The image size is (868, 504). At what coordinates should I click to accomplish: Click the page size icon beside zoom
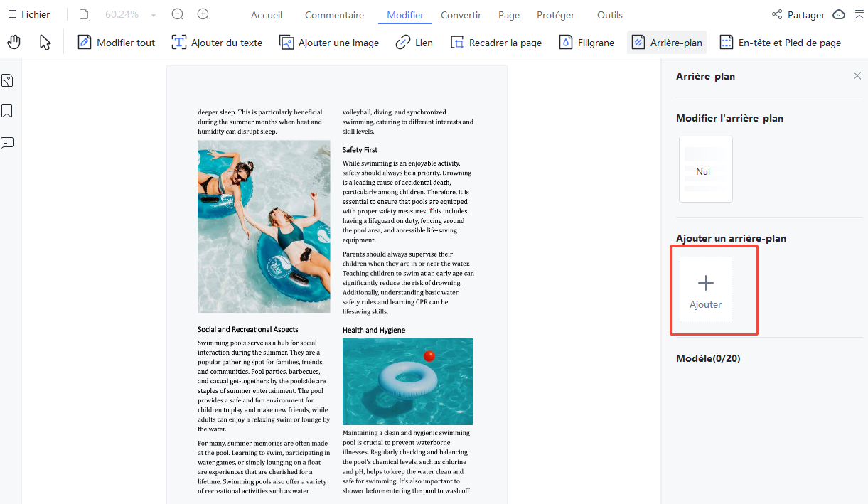pos(85,14)
